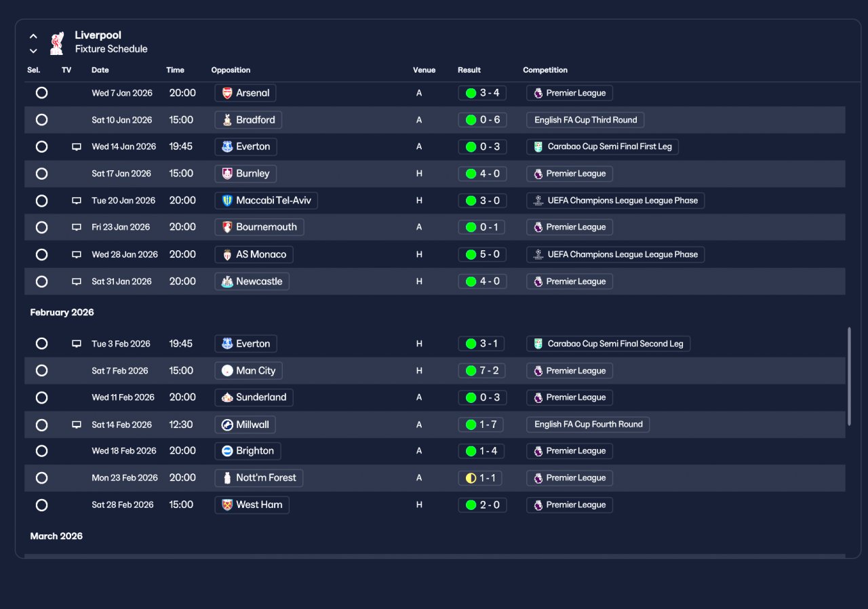Click the Nott'm Forest club badge
This screenshot has height=609, width=868.
click(x=227, y=478)
